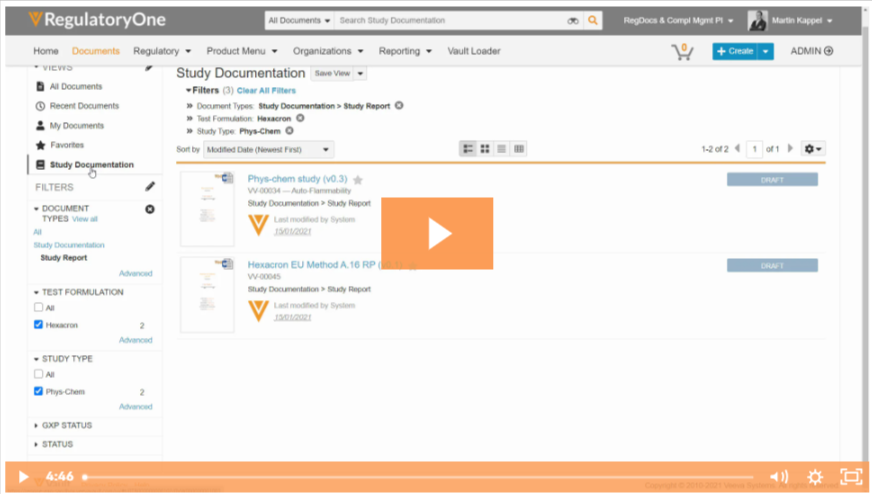Click the orange search magnifier button
This screenshot has width=872, height=494.
[593, 20]
